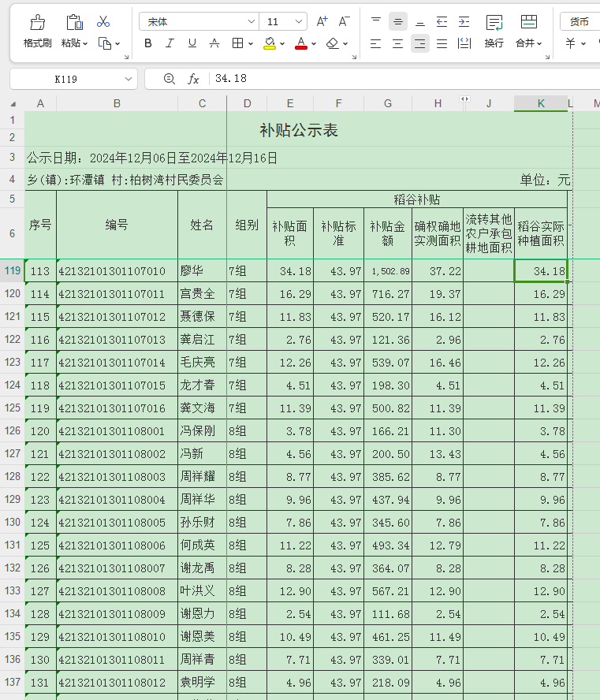Click the Cut scissors icon

pos(103,21)
